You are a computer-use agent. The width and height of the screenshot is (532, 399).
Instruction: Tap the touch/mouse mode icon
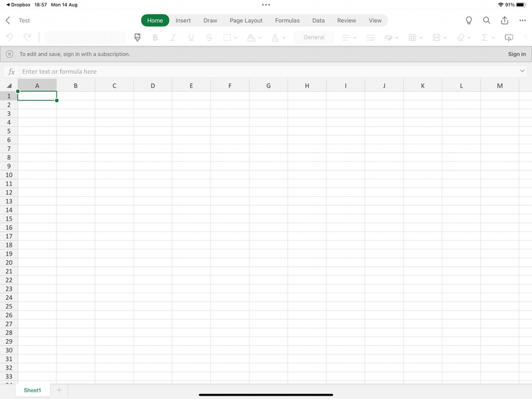509,38
